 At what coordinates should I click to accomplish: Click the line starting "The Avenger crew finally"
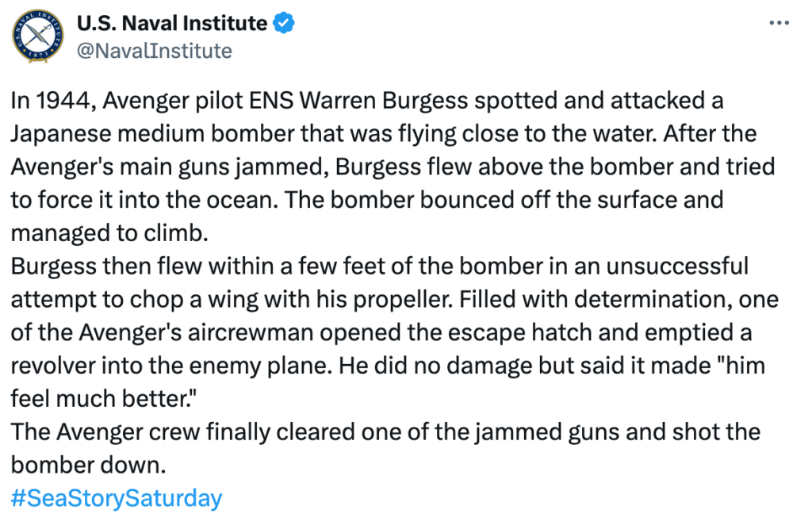click(x=198, y=432)
